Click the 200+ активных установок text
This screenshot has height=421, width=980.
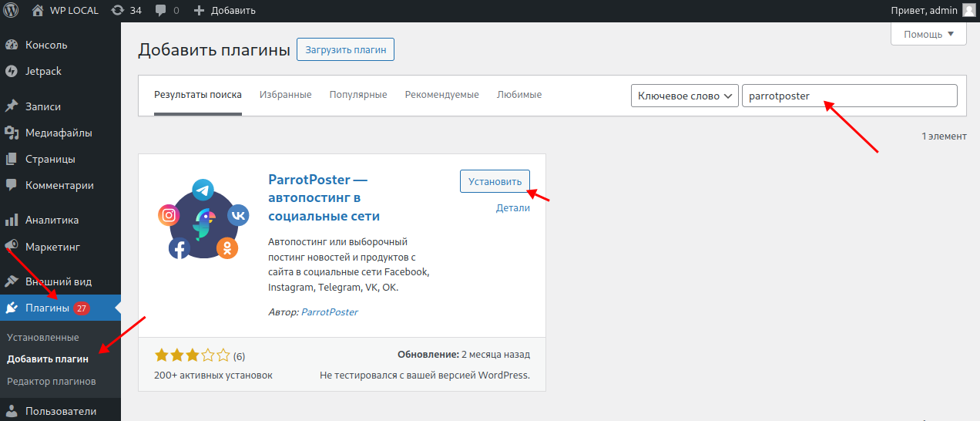point(213,376)
